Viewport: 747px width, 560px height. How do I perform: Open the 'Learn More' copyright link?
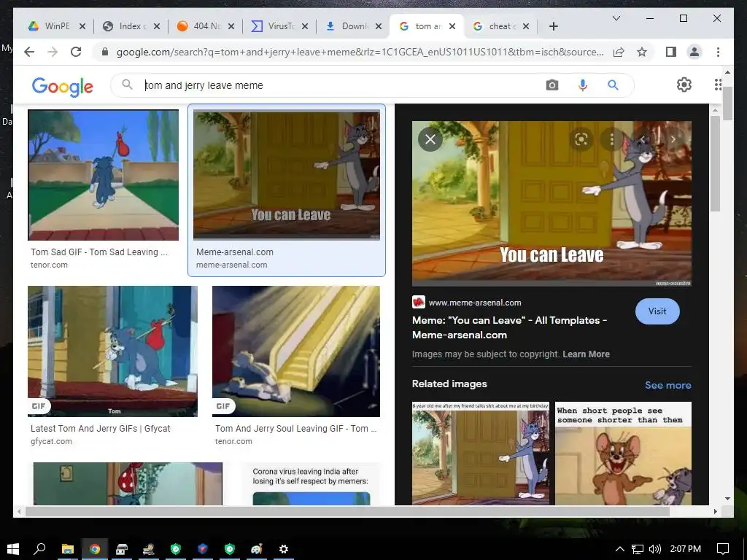click(586, 354)
